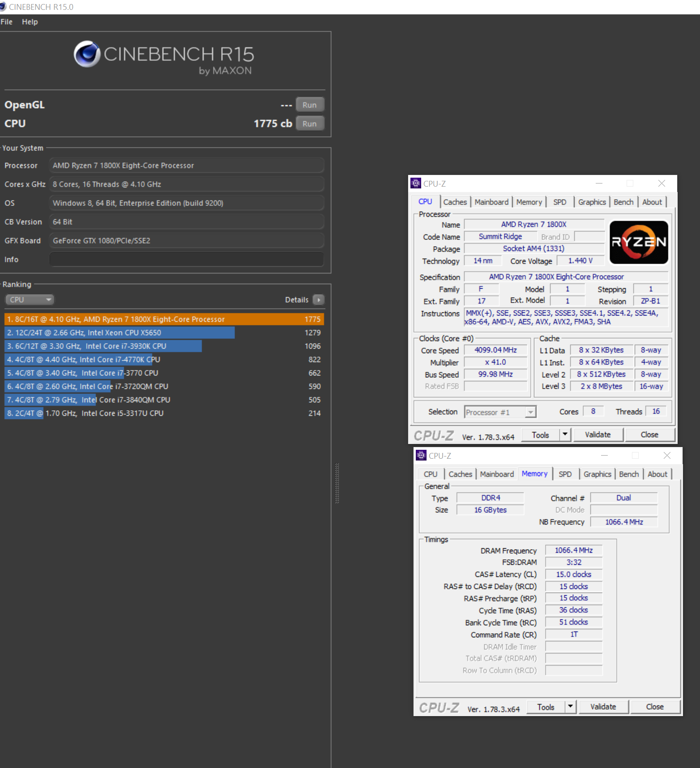Viewport: 700px width, 768px height.
Task: Switch to Mainboard tab in top CPU-Z
Action: (491, 202)
